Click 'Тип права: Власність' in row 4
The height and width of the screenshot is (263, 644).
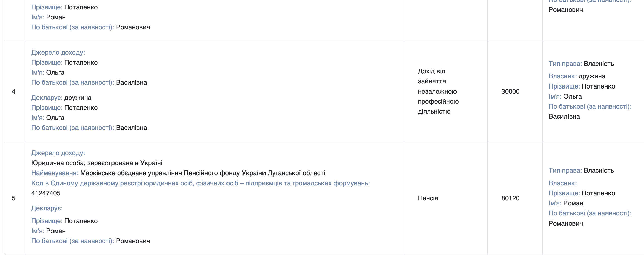click(581, 64)
